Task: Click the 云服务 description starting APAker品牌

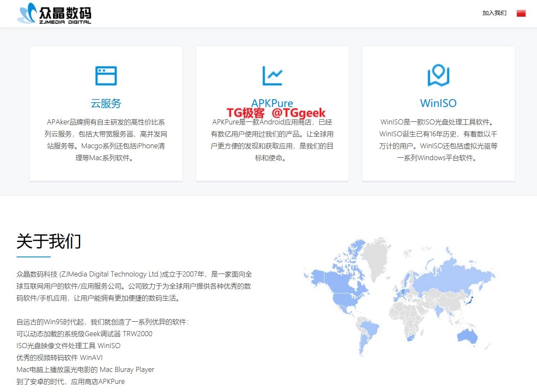Action: tap(106, 140)
